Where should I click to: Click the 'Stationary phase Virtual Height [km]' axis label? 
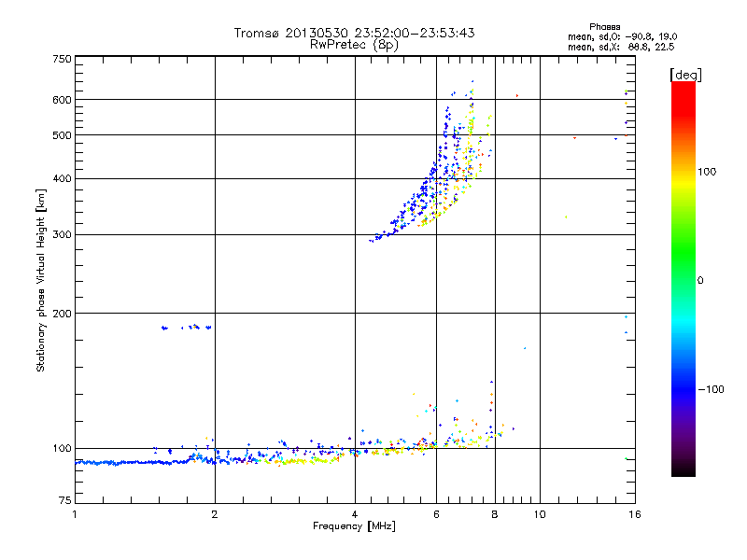point(41,280)
